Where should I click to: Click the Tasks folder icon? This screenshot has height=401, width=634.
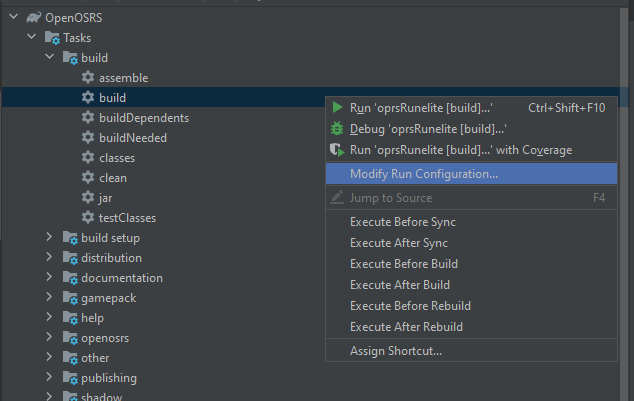(52, 38)
